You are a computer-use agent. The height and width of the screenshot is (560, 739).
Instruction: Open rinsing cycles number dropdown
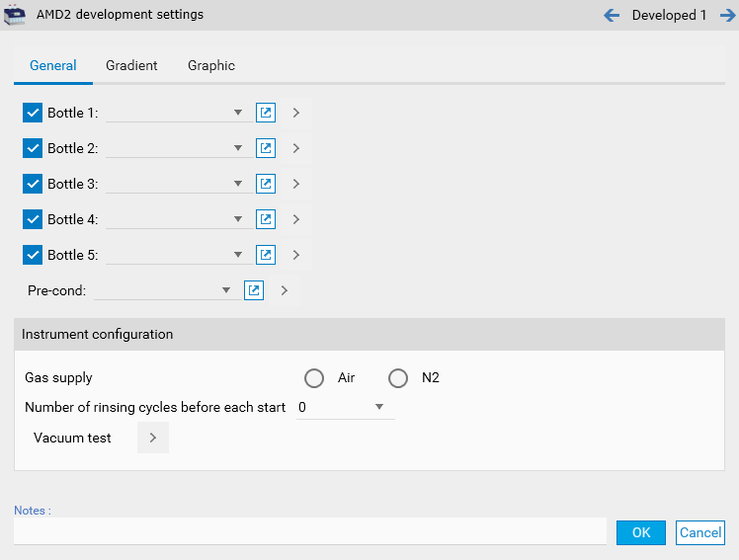[379, 407]
